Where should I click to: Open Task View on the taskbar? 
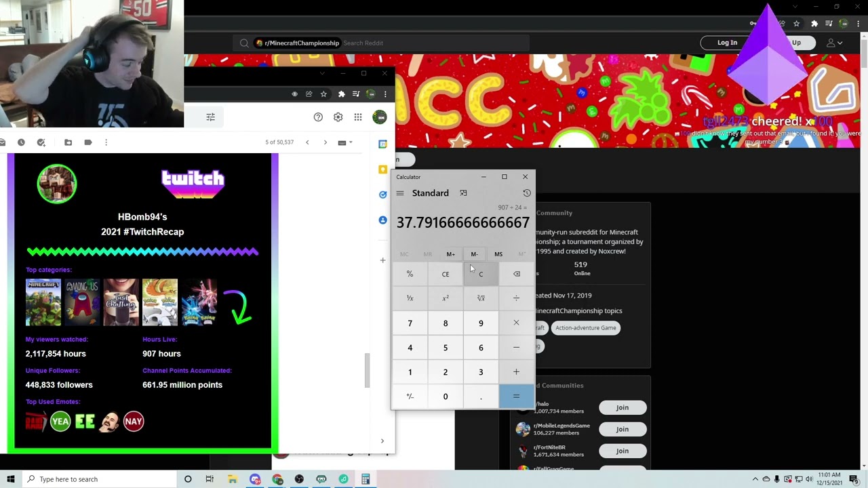(210, 479)
